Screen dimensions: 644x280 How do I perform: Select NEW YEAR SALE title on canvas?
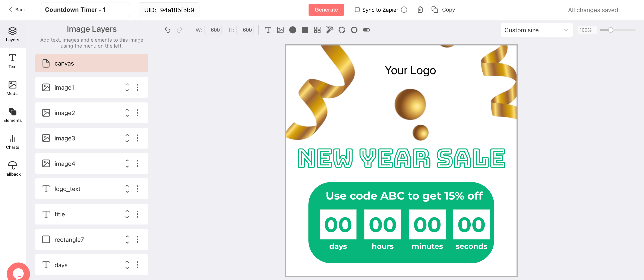401,158
